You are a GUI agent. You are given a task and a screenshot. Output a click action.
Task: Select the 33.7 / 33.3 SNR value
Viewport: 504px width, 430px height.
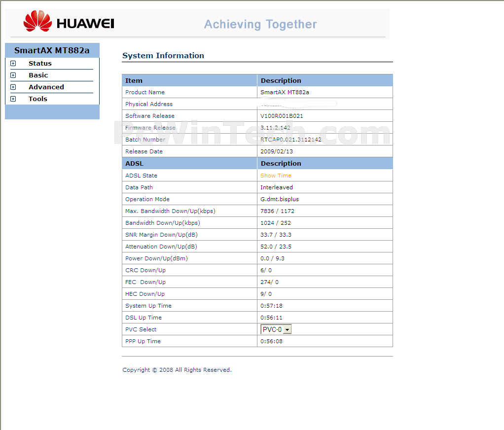click(276, 235)
